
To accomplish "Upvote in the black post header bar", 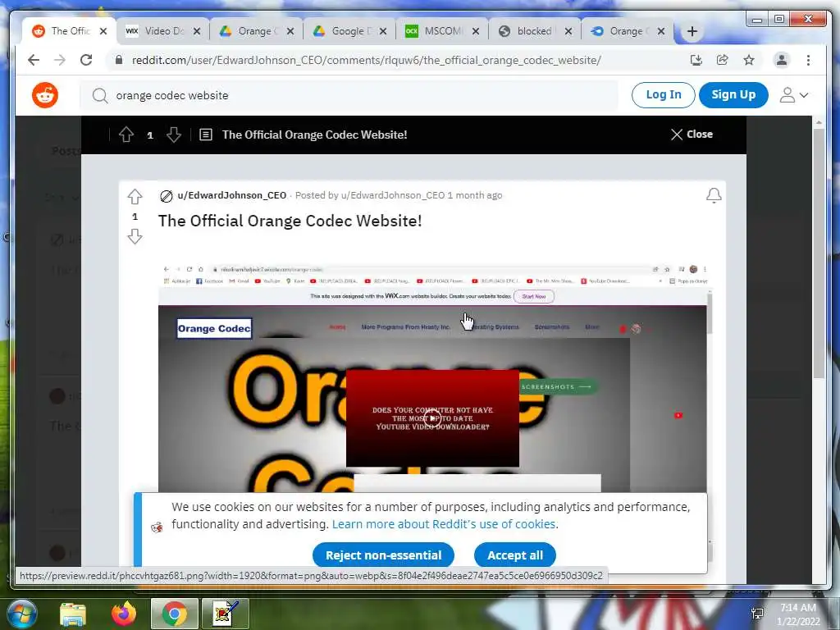I will click(126, 135).
